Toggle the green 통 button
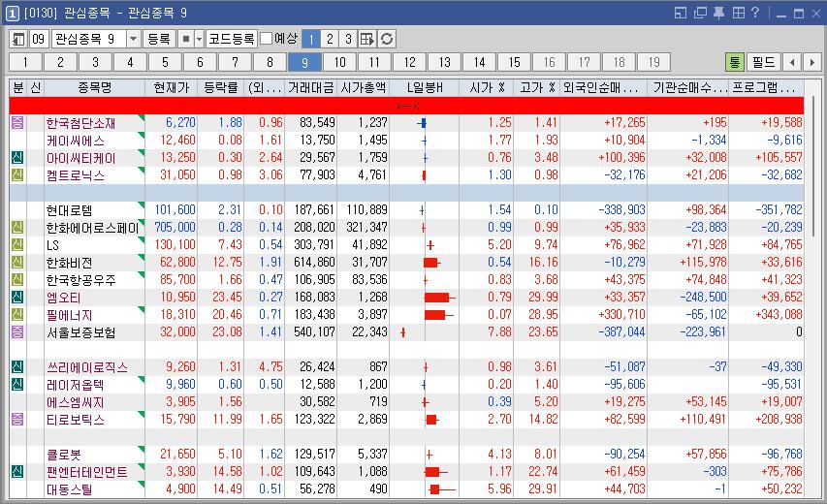Image resolution: width=827 pixels, height=504 pixels. 735,62
